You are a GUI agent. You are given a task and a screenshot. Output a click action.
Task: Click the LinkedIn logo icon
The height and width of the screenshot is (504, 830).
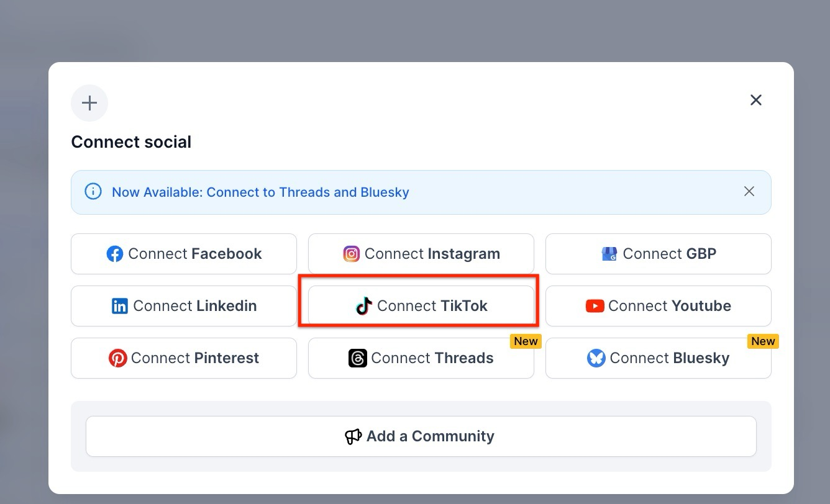[x=120, y=306]
